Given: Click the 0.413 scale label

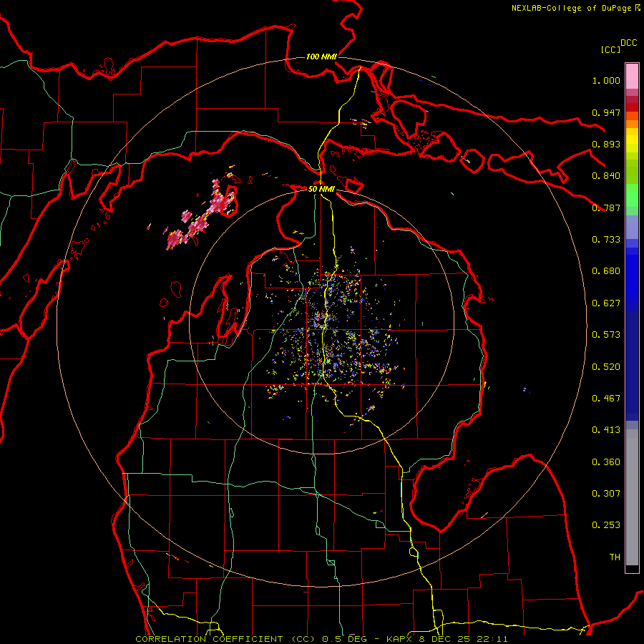Looking at the screenshot, I should pos(606,430).
